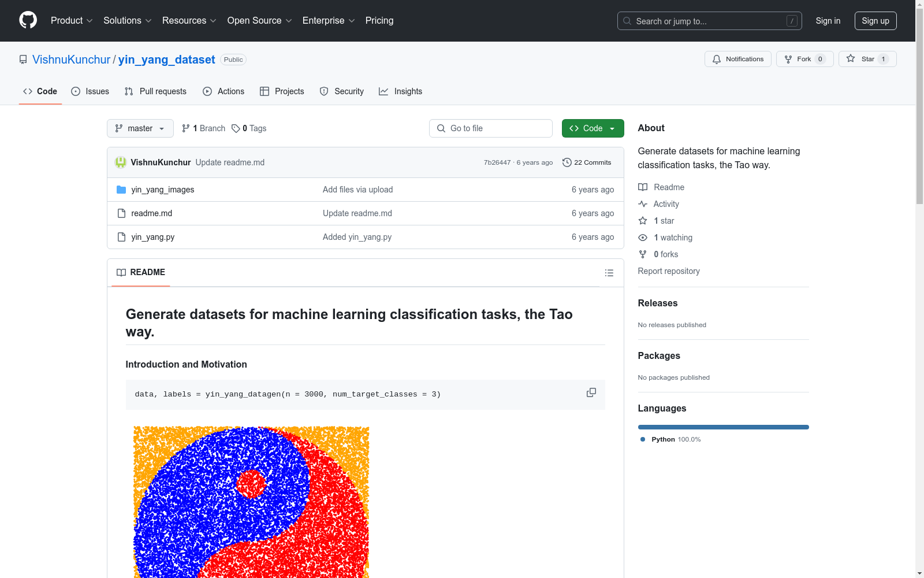Switch to the Code tab
924x578 pixels.
coord(40,91)
